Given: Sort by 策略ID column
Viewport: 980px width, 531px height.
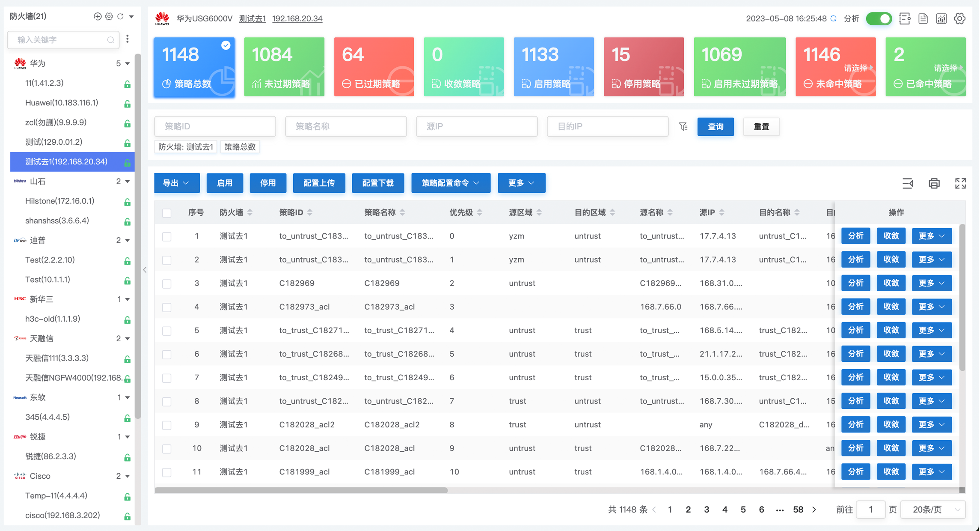Looking at the screenshot, I should tap(310, 212).
